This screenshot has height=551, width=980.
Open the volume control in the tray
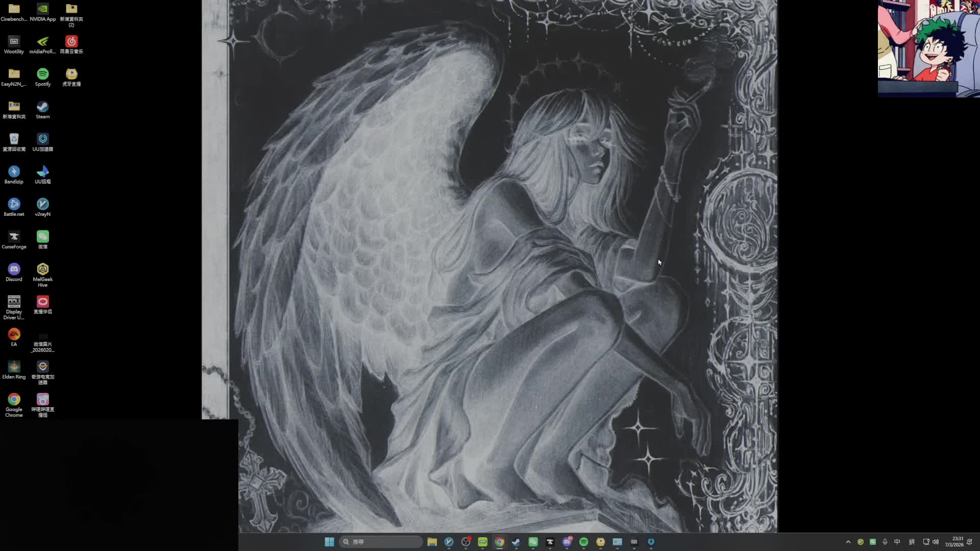tap(936, 542)
